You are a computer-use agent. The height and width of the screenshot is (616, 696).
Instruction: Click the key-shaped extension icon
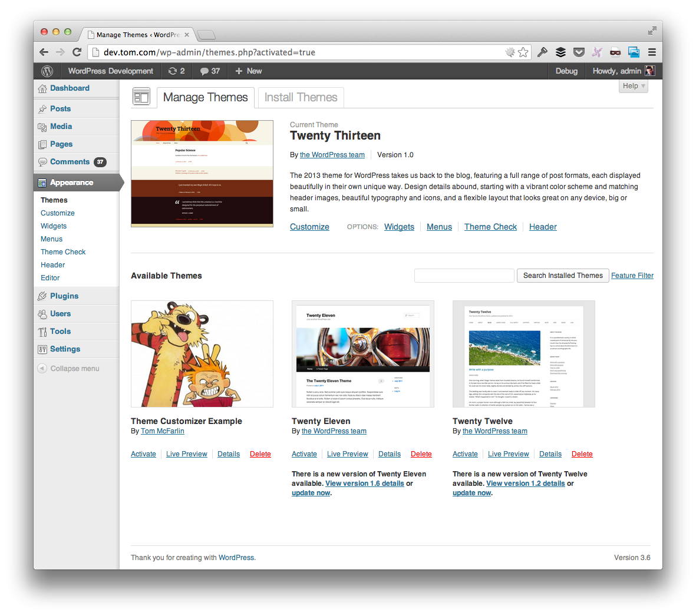click(542, 52)
